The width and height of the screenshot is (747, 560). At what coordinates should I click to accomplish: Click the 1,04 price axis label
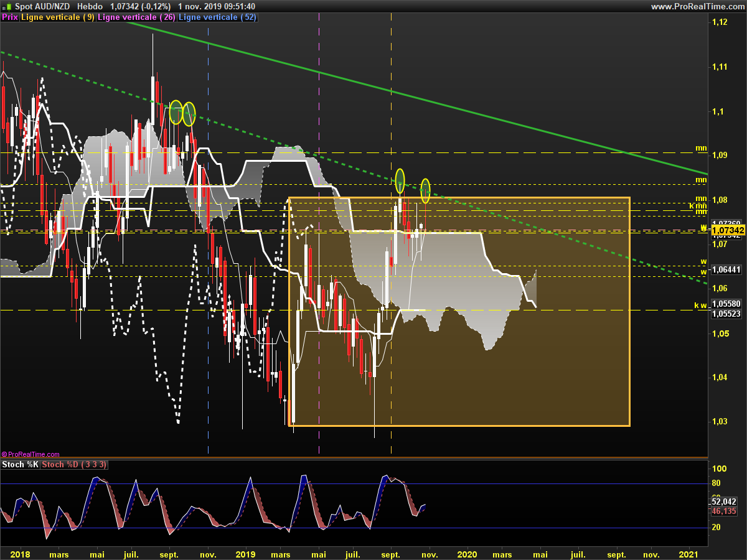719,377
